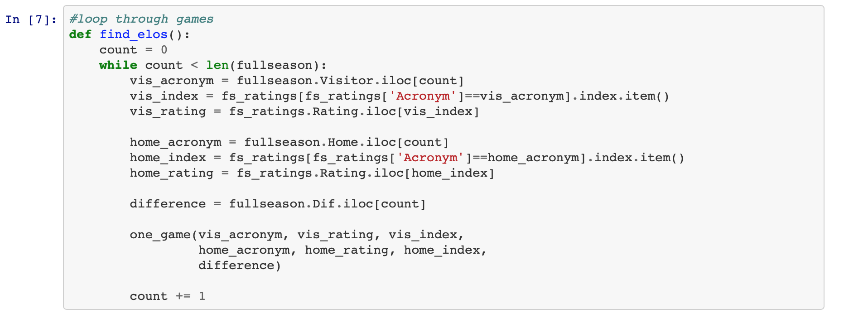Click 'home_rating =' assignment variable
The width and height of the screenshot is (868, 318).
(x=171, y=173)
